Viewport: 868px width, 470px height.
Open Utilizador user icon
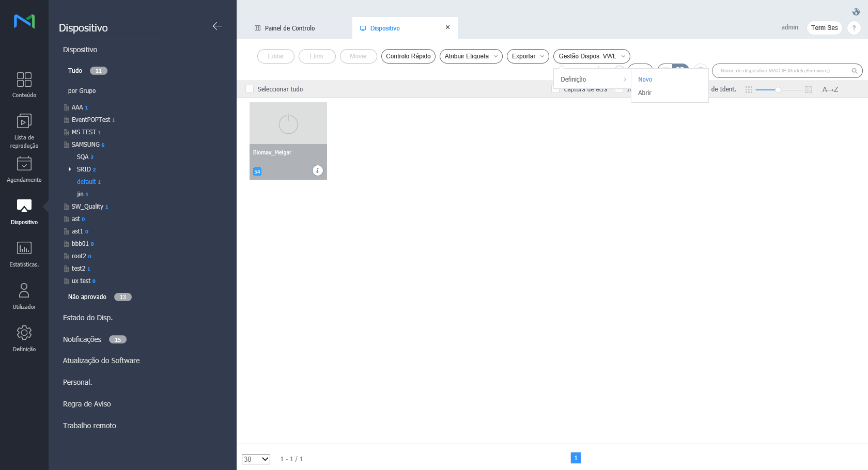24,290
